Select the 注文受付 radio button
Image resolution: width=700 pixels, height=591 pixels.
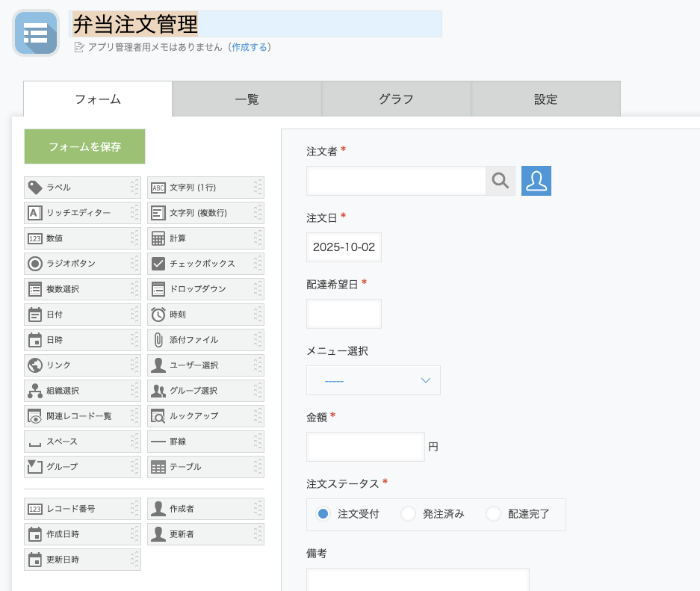pyautogui.click(x=323, y=514)
